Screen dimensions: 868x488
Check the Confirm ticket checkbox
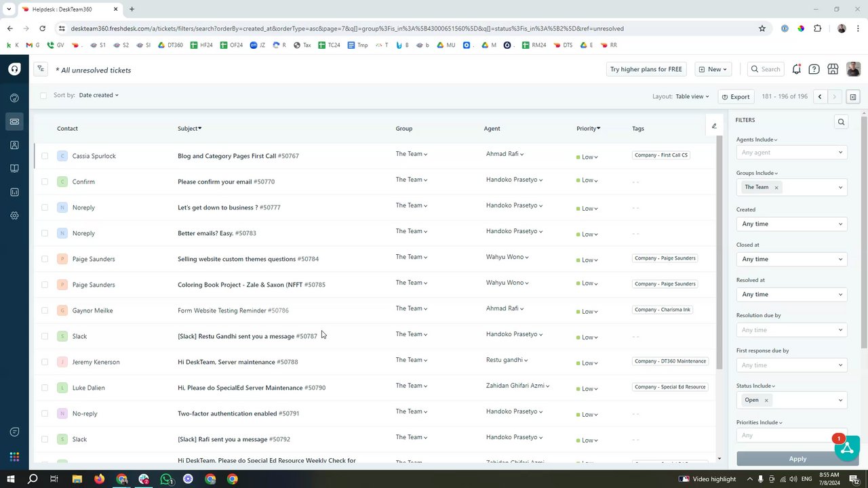click(45, 182)
